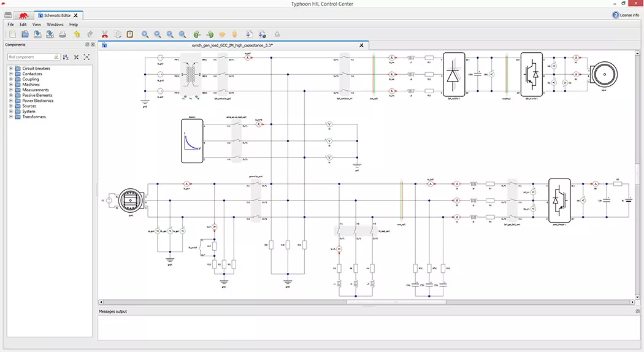Viewport: 644px width, 352px height.
Task: Expand the Sources category
Action: point(11,105)
